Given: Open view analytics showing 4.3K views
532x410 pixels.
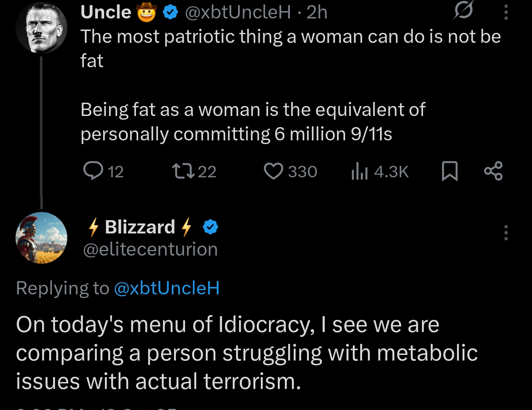Looking at the screenshot, I should coord(360,171).
